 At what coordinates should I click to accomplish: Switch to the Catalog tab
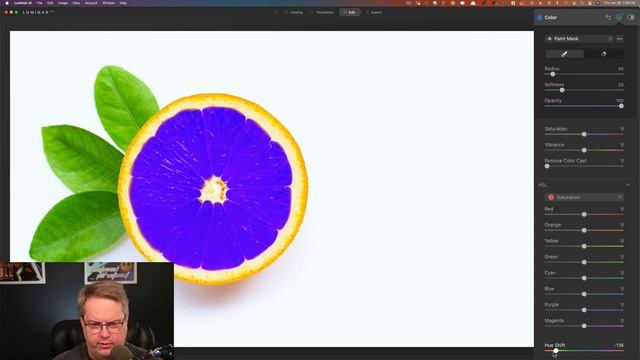pyautogui.click(x=293, y=12)
